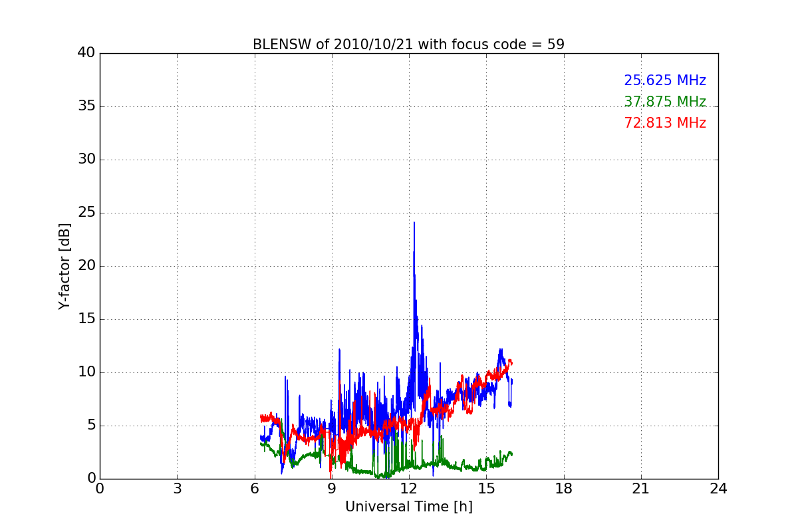Viewport: 798px width, 532px height.
Task: Click the x-axis tick label 6
Action: pyautogui.click(x=254, y=489)
